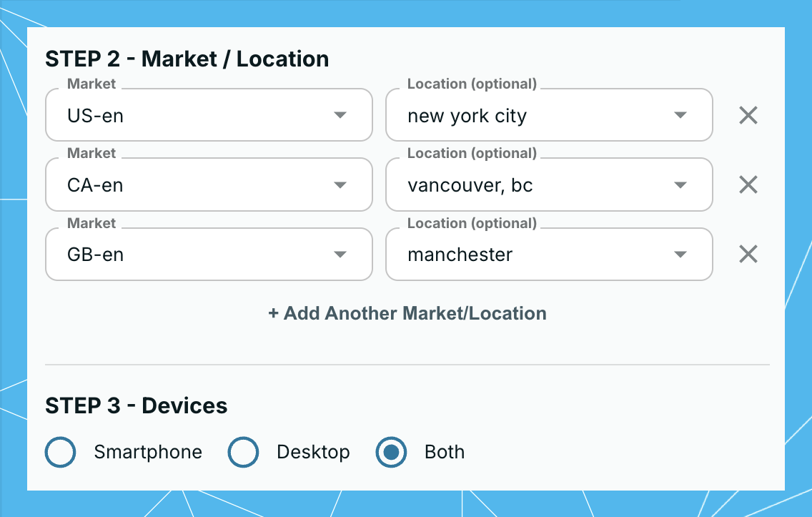Open the vancouver, bc location arrow
Screen dimensions: 812x517
(680, 185)
